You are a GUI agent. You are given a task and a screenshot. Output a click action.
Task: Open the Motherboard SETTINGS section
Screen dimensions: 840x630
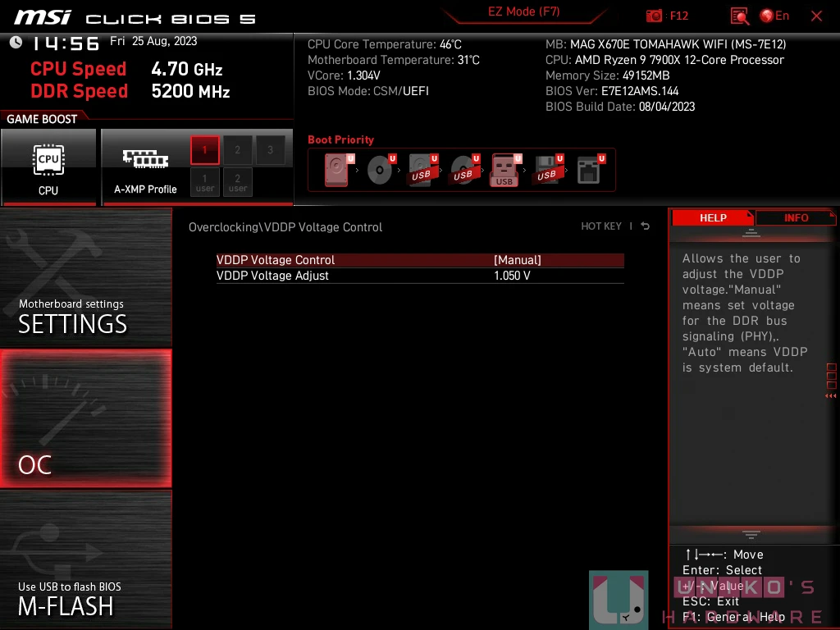(x=85, y=277)
